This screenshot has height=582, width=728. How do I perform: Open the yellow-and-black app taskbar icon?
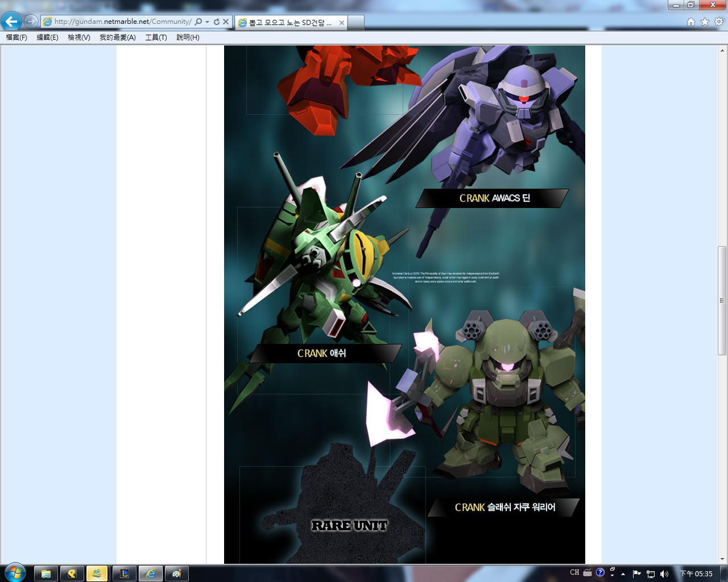pyautogui.click(x=72, y=573)
